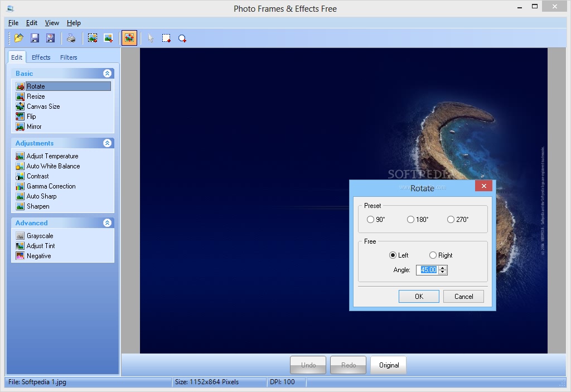Open the Help menu

coord(74,23)
